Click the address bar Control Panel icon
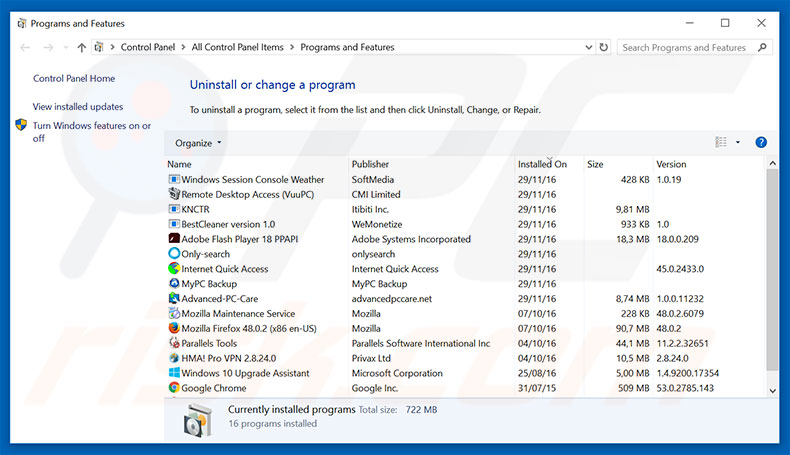Viewport: 790px width, 455px height. tap(99, 47)
